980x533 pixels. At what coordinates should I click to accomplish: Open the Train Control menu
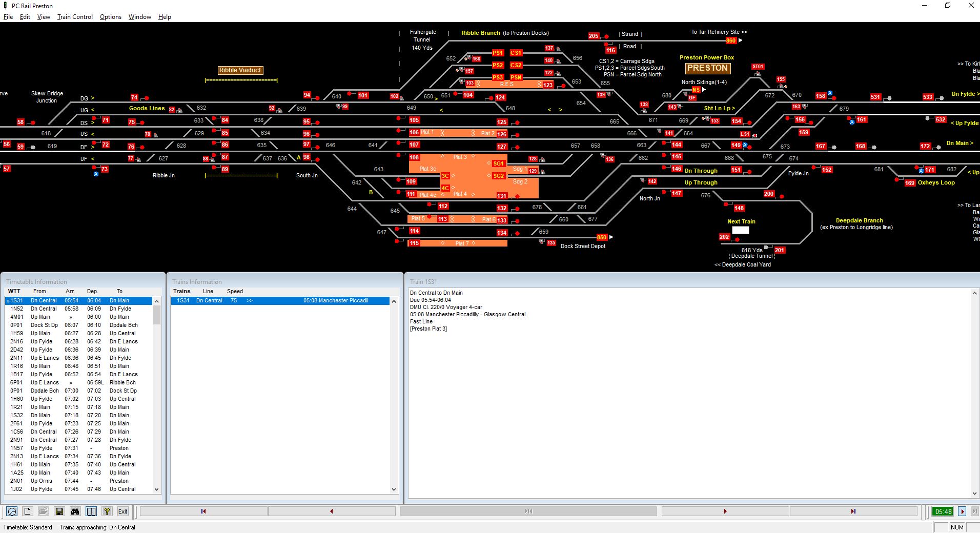click(75, 17)
